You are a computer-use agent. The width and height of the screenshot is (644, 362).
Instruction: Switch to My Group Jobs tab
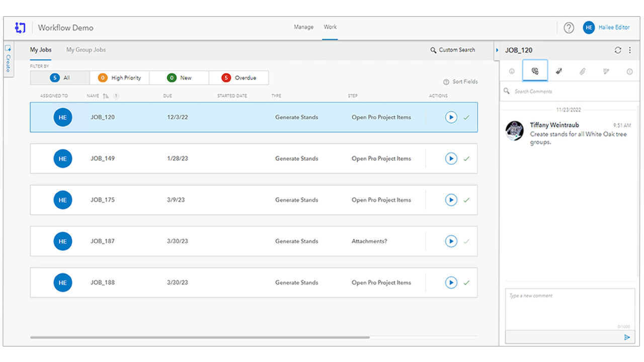(x=86, y=50)
